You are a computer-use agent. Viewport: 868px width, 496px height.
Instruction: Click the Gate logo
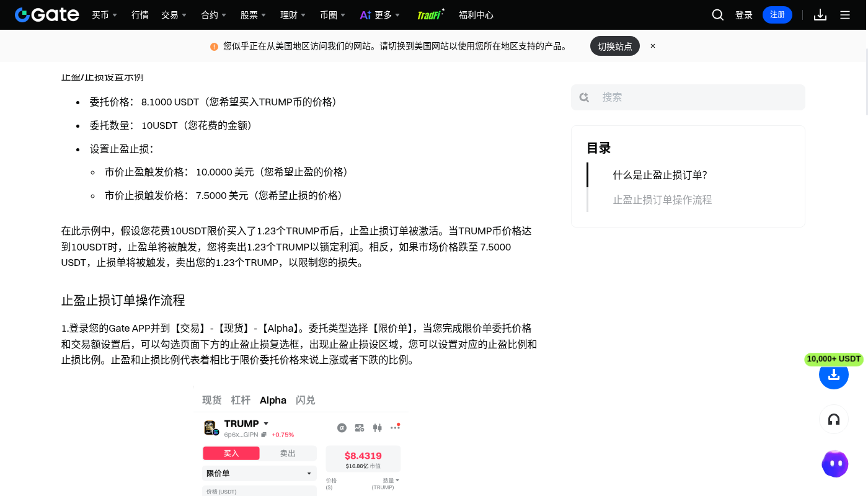click(47, 15)
